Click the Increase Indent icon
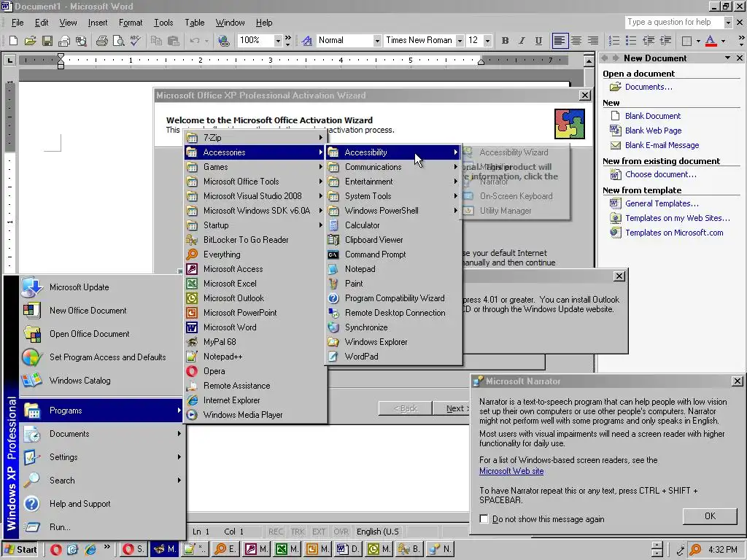 pos(665,41)
